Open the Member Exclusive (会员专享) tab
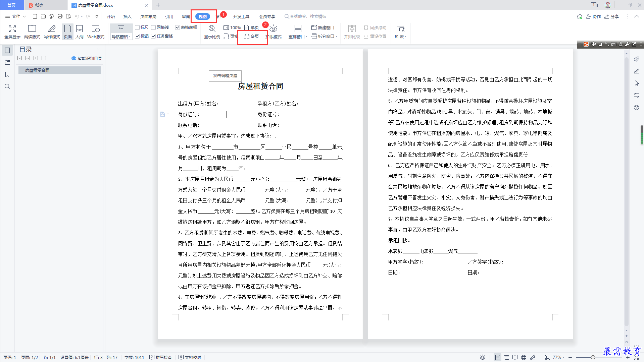The height and width of the screenshot is (362, 644). point(267,16)
